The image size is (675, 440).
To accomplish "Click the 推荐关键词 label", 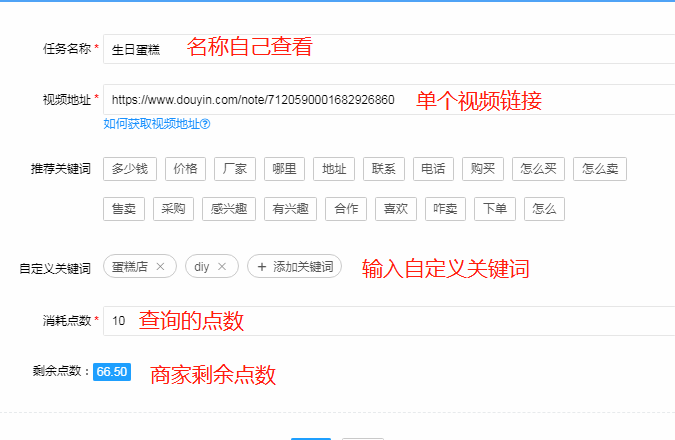I will 61,169.
